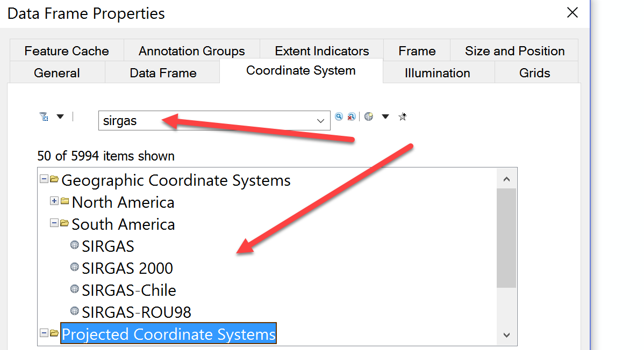
Task: Select the SIRGAS 2000 coordinate system
Action: 127,268
